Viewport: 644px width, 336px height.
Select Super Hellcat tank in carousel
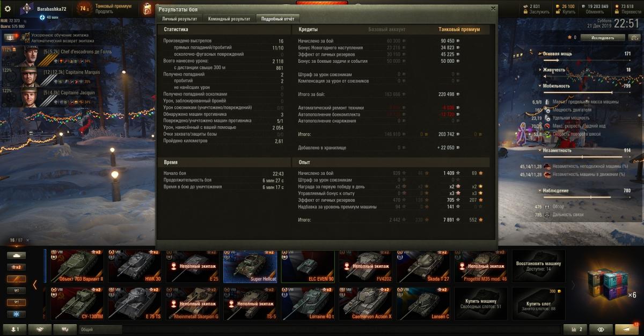click(250, 266)
